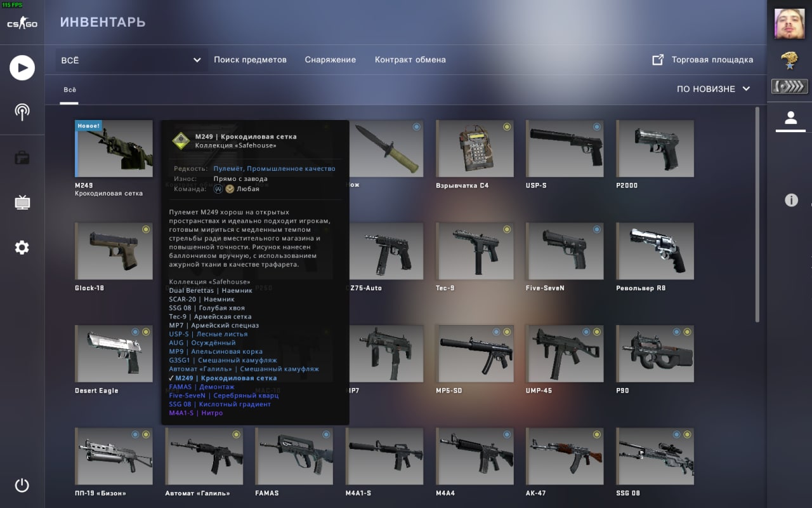Open Контракт обмена tab
812x508 pixels.
pos(410,60)
